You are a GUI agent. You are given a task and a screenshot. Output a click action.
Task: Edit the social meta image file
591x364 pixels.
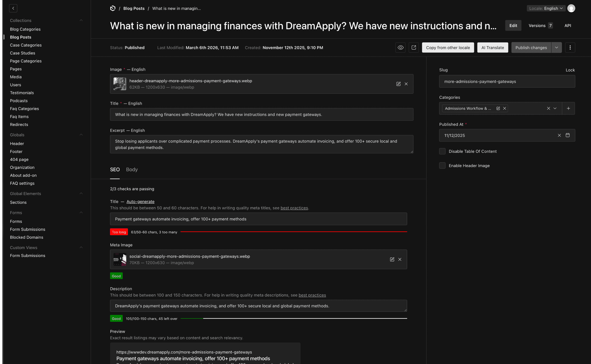(392, 259)
